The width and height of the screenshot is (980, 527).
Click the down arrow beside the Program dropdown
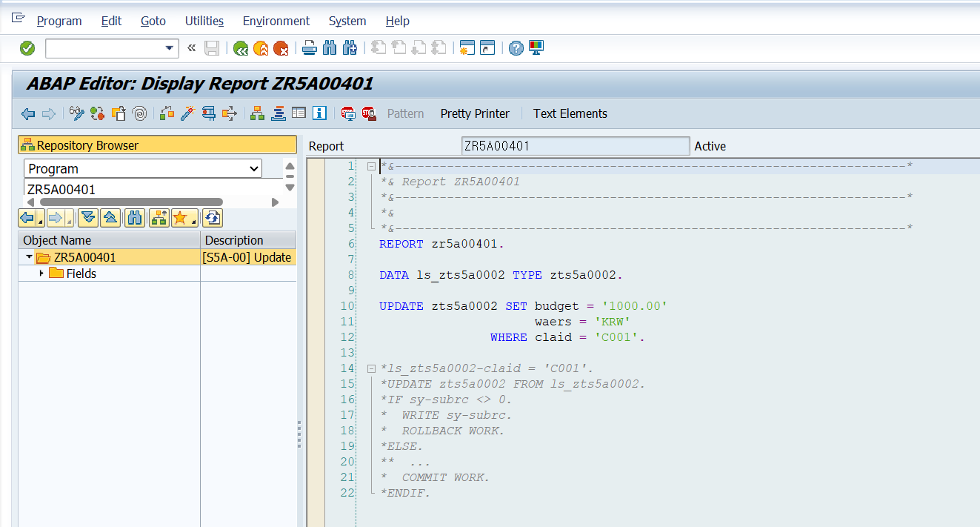click(290, 188)
